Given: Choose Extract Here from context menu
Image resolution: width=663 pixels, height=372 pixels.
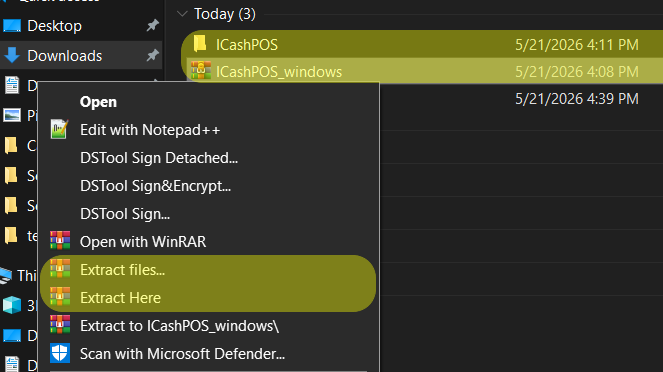Looking at the screenshot, I should (x=209, y=298).
